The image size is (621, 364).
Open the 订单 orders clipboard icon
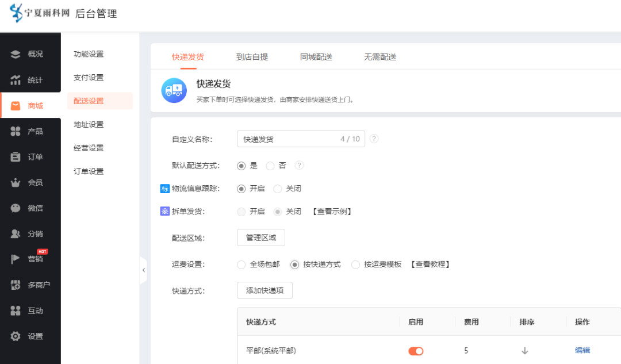click(x=16, y=157)
